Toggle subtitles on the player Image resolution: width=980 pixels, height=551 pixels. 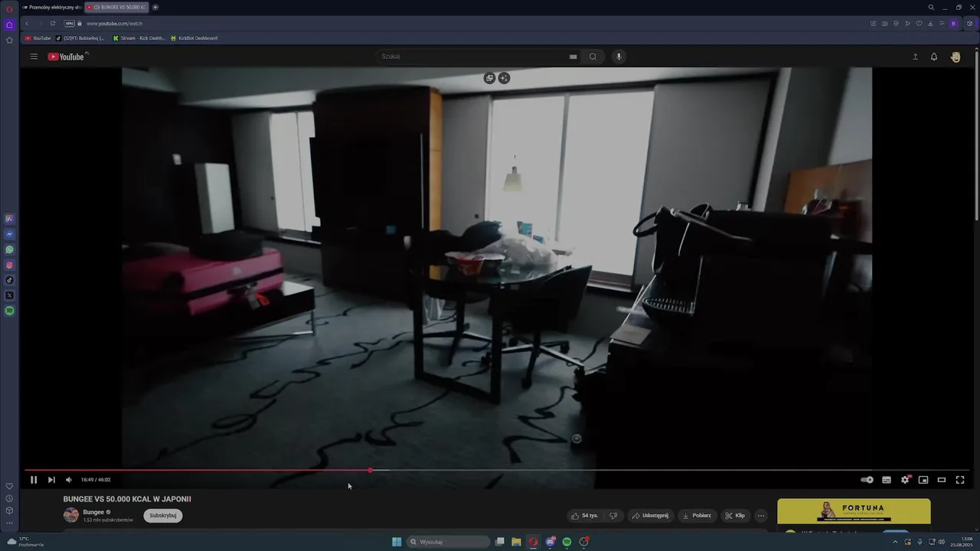pos(887,480)
